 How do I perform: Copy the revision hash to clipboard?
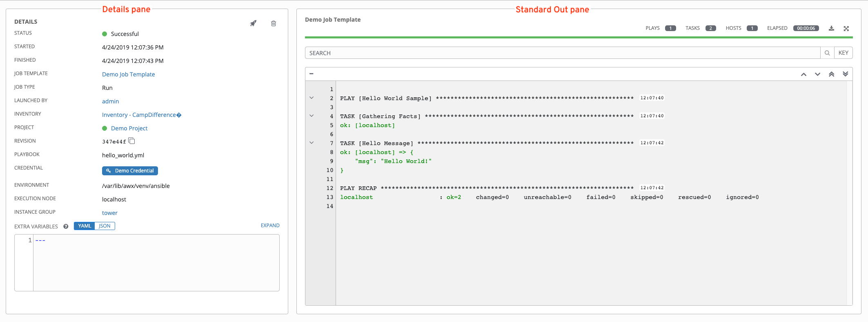click(131, 141)
